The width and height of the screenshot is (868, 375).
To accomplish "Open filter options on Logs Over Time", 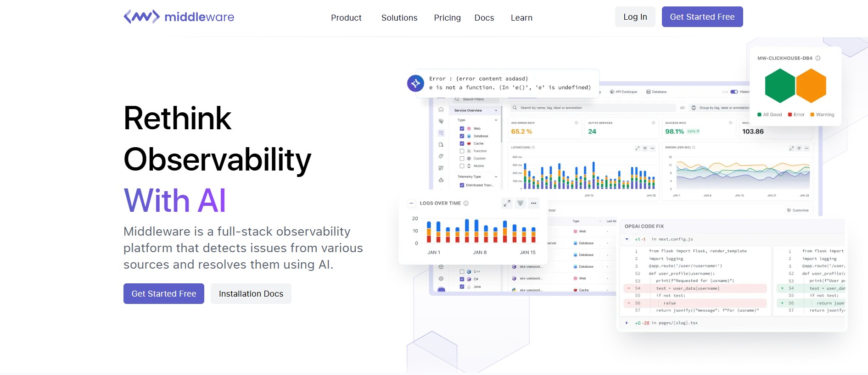I will click(520, 203).
